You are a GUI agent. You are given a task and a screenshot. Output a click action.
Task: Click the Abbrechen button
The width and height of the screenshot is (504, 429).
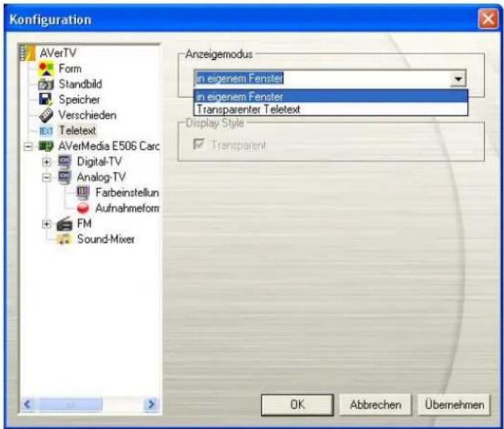(x=376, y=405)
